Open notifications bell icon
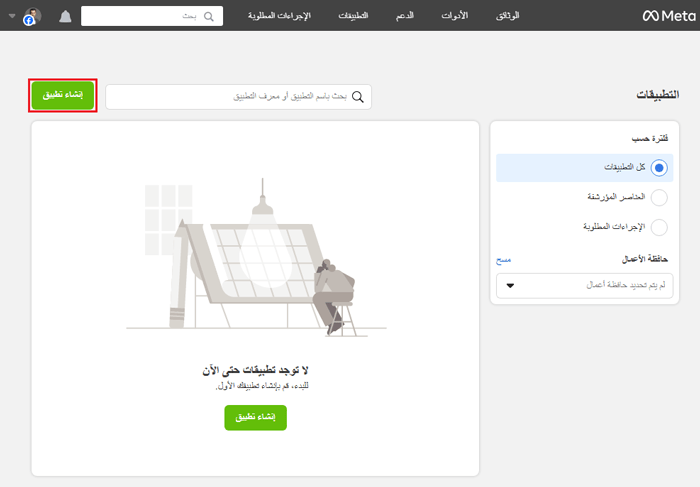The height and width of the screenshot is (487, 700). tap(65, 17)
